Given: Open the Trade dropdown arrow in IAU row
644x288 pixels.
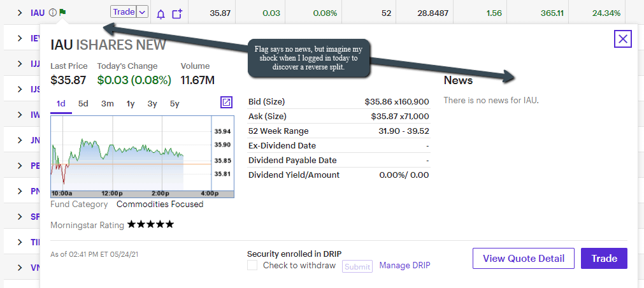Looking at the screenshot, I should 142,12.
